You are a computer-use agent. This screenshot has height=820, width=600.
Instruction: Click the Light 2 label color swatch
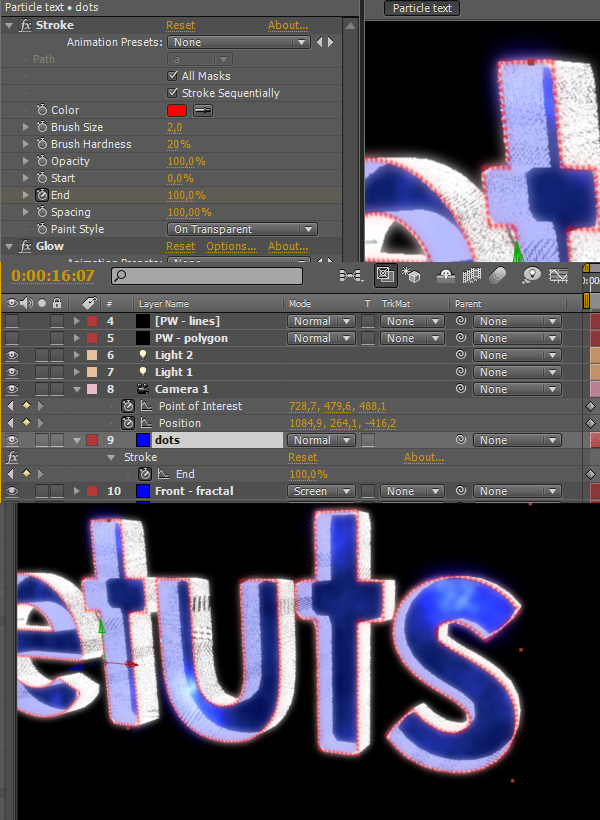[x=92, y=355]
